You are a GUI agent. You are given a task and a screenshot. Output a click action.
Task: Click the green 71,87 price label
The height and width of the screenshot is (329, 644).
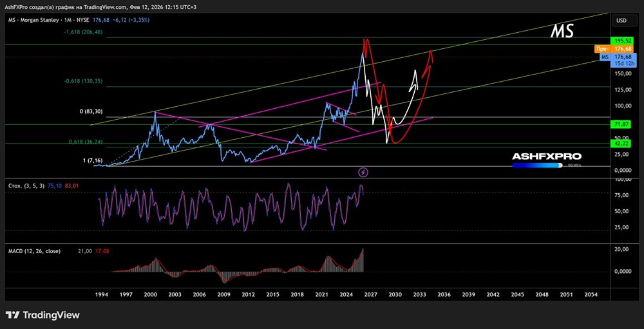(x=620, y=124)
